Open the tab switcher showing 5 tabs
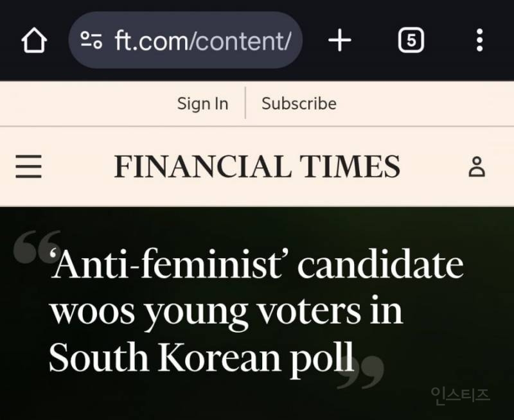The height and width of the screenshot is (420, 514). 410,40
